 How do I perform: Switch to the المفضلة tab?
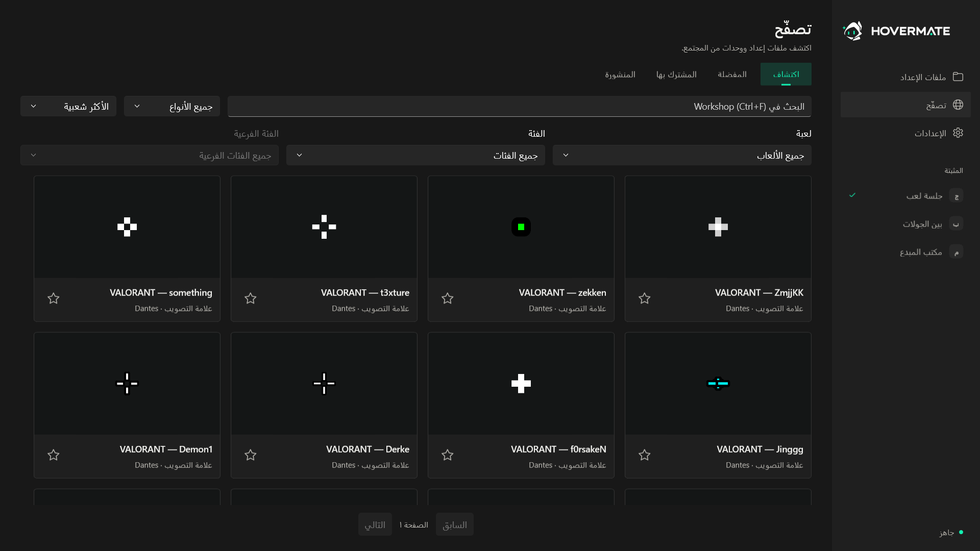732,74
